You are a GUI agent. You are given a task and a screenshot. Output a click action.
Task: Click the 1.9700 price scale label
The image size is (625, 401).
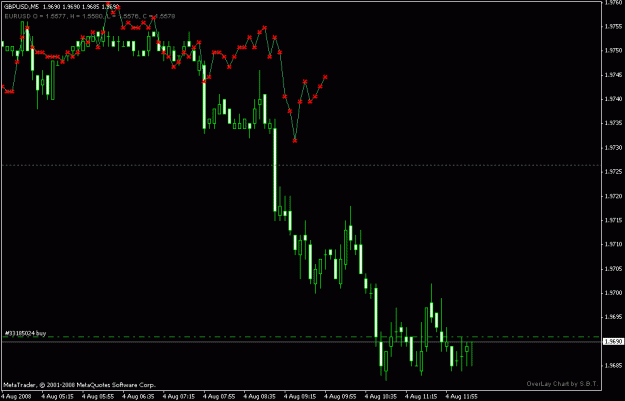click(x=613, y=293)
